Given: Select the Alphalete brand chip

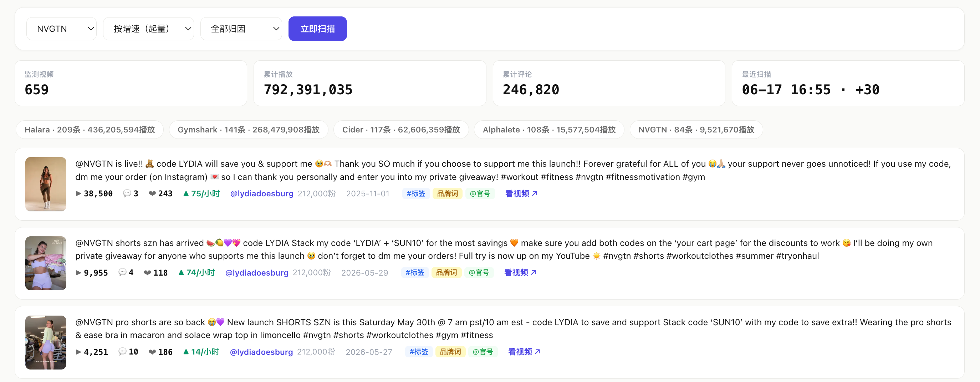Looking at the screenshot, I should point(549,130).
